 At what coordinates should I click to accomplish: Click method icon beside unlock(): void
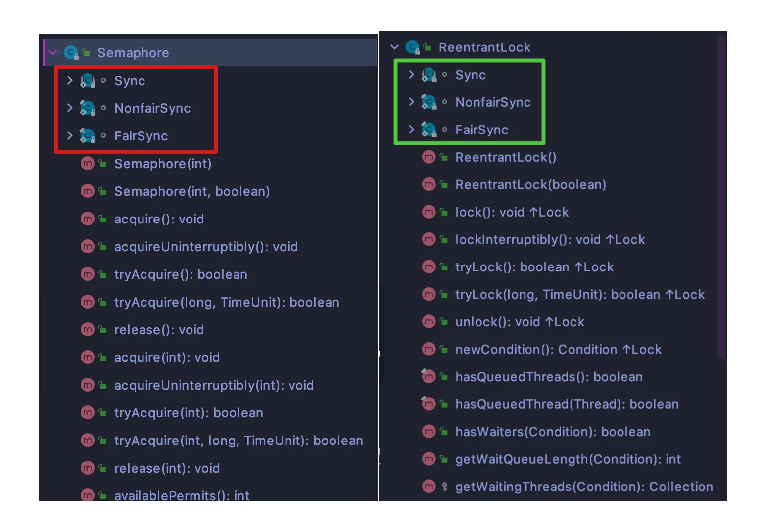click(429, 322)
